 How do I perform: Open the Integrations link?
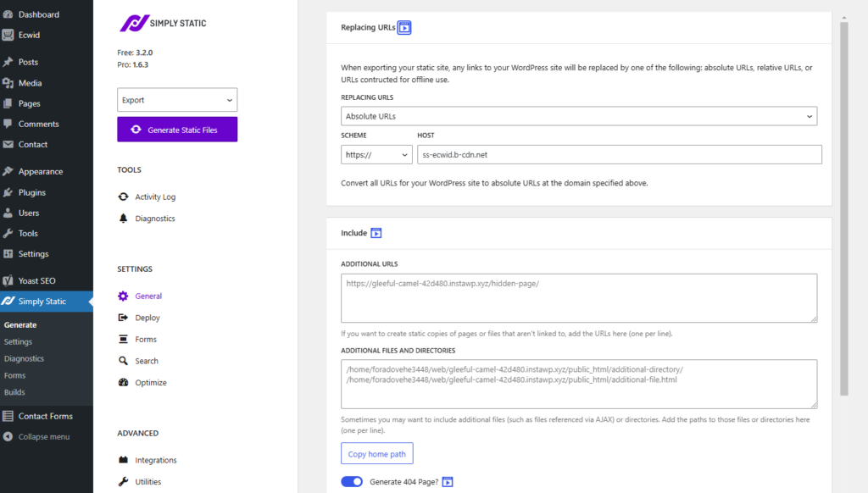pyautogui.click(x=156, y=460)
